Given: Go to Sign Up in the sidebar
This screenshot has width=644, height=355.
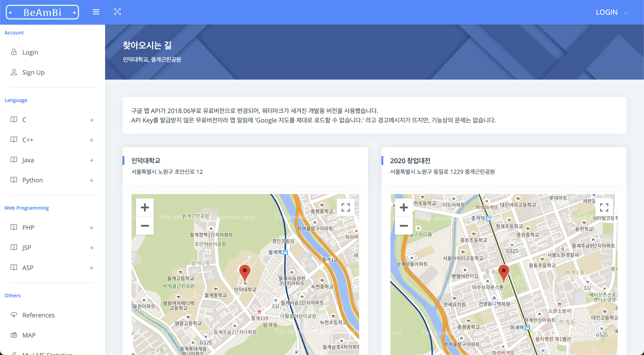Looking at the screenshot, I should (33, 72).
